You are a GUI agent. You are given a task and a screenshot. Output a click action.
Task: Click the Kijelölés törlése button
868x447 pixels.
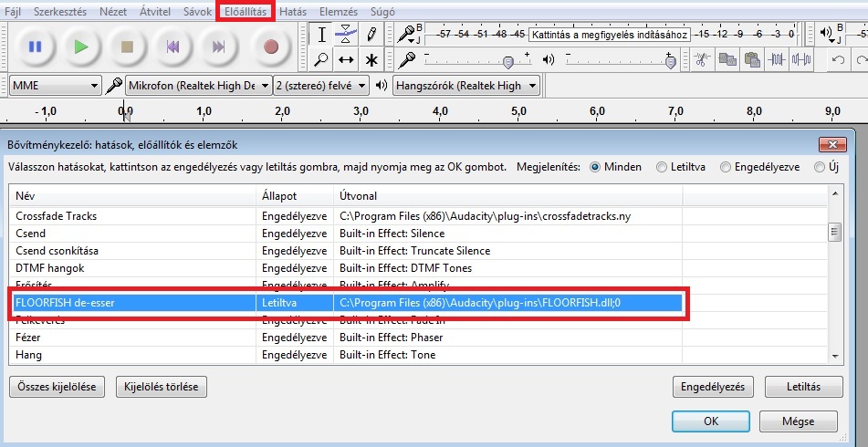tap(161, 387)
